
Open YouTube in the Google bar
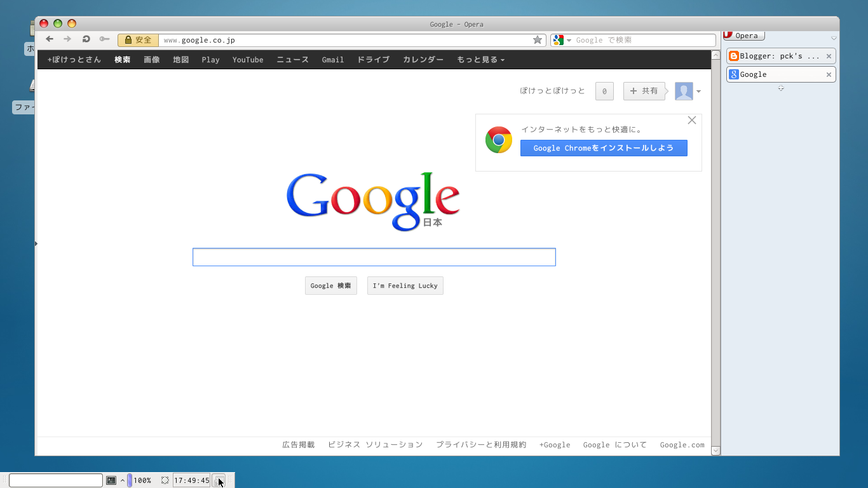click(x=248, y=60)
